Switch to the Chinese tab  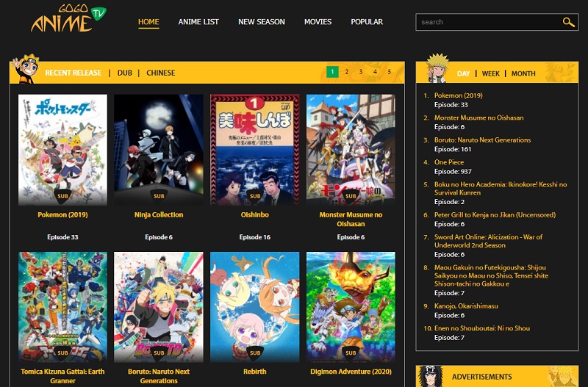[160, 73]
